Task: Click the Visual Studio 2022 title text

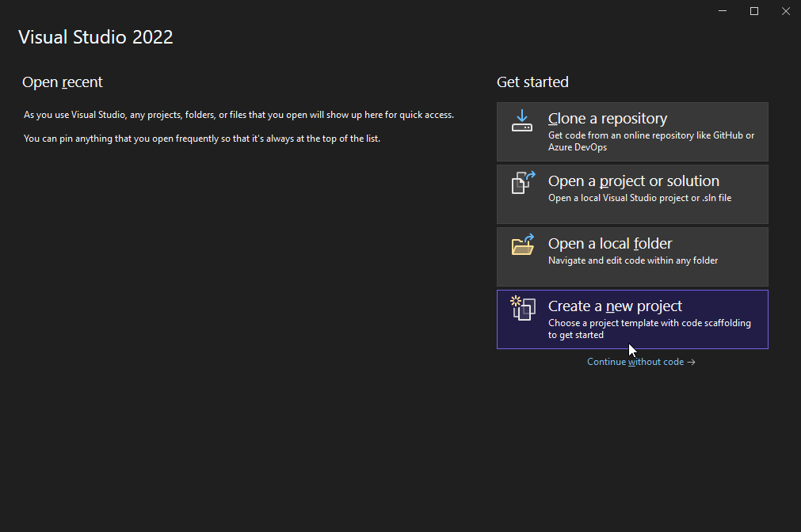Action: click(x=96, y=37)
